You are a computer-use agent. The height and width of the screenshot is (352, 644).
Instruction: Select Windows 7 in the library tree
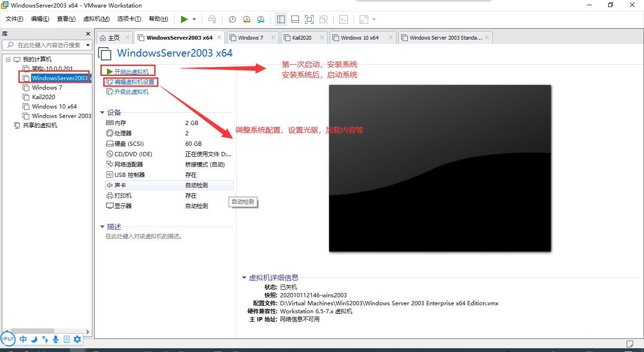pos(47,88)
